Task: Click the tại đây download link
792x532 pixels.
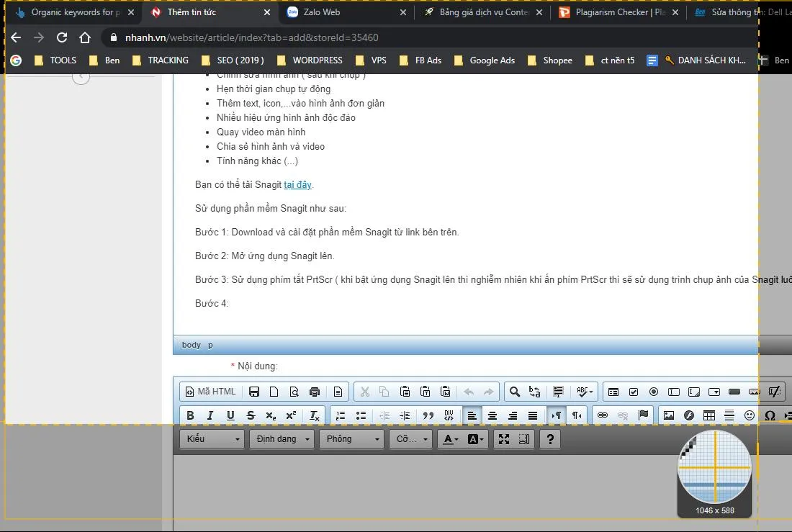Action: pos(298,185)
